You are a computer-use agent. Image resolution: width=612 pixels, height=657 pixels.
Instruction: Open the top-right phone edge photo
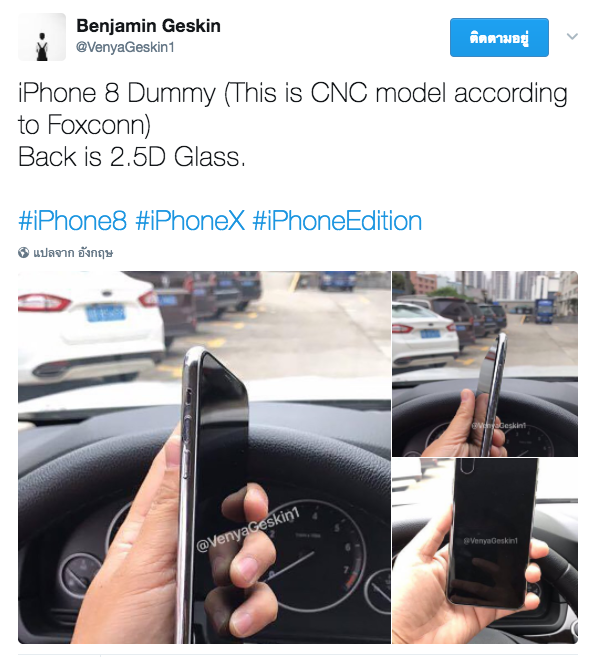pos(485,364)
